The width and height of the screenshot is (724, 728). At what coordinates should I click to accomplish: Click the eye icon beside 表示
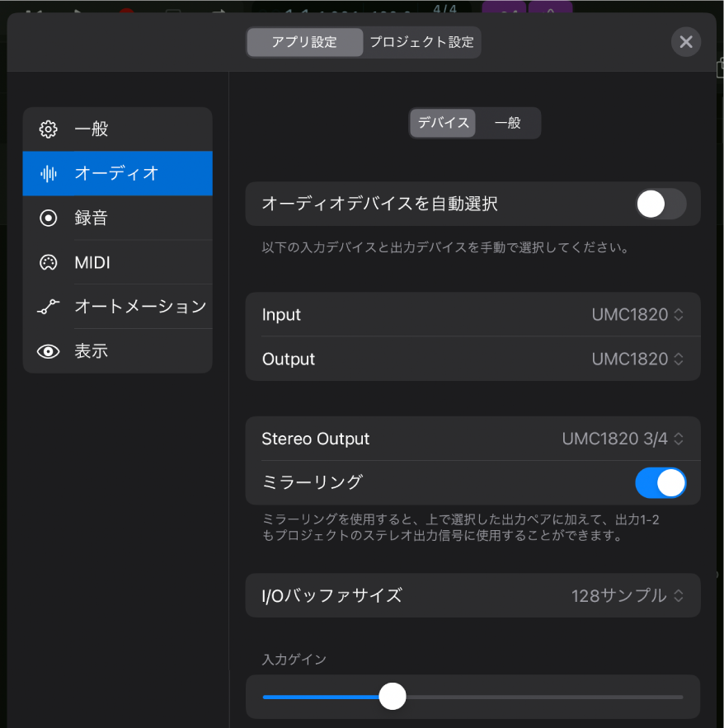(48, 350)
